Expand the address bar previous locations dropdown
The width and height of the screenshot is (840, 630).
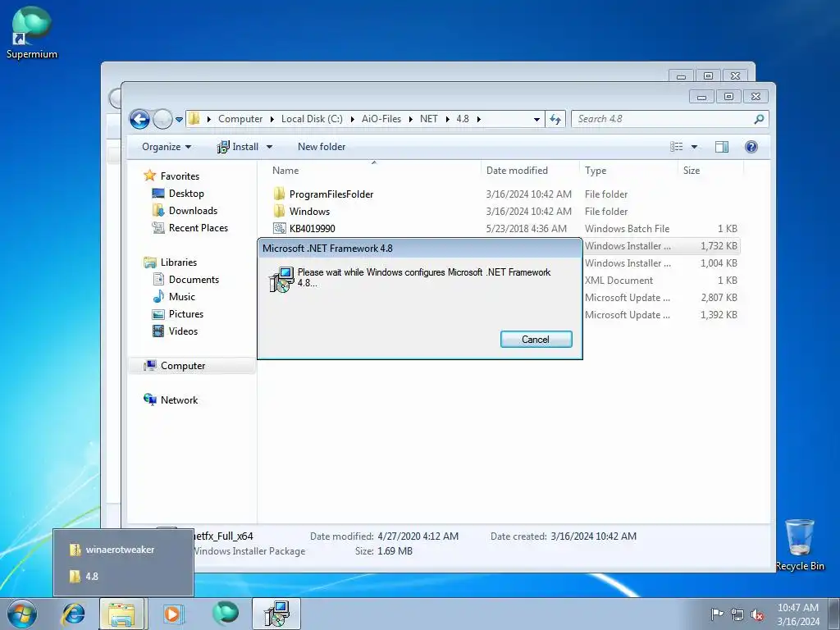point(536,120)
